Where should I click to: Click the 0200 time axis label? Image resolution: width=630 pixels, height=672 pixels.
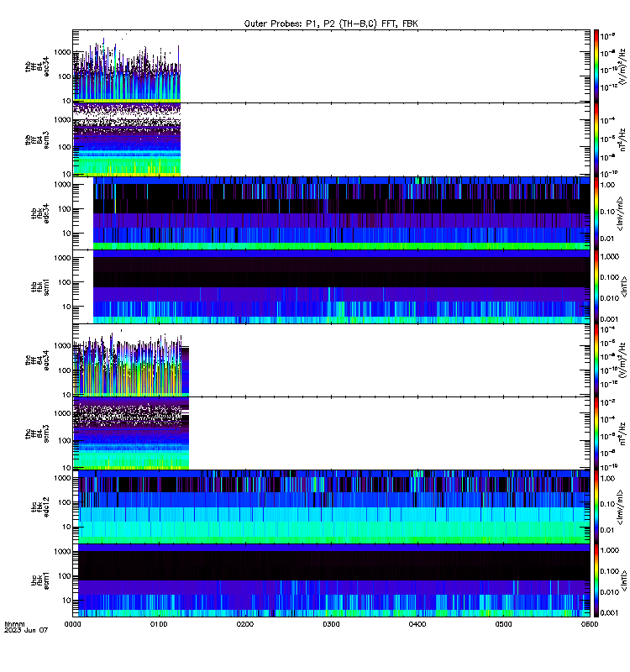pyautogui.click(x=244, y=624)
